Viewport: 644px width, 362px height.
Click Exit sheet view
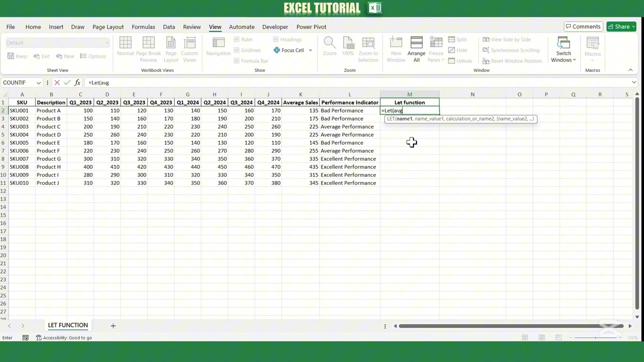coord(41,56)
